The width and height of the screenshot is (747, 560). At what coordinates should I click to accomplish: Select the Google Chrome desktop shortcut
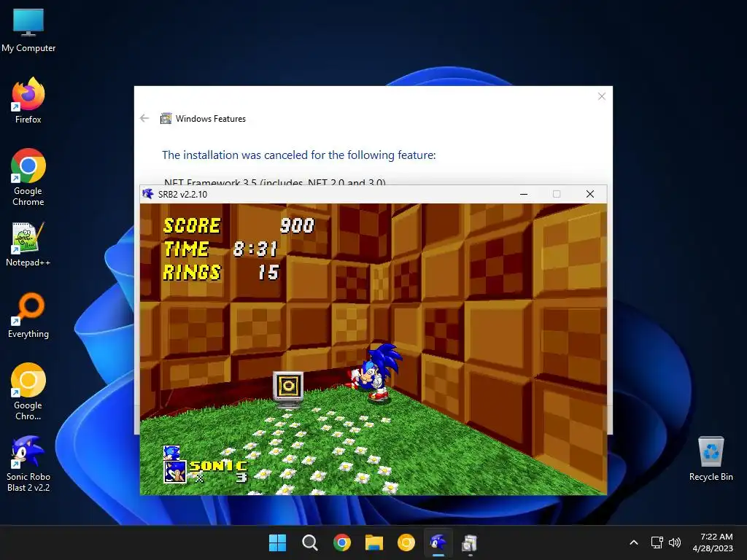click(28, 177)
